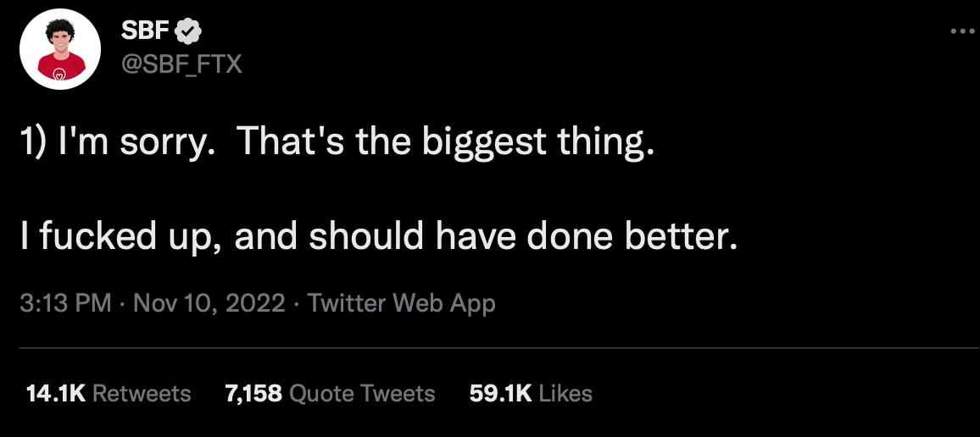Show the 59.1K Likes list
The image size is (980, 437).
(x=530, y=393)
